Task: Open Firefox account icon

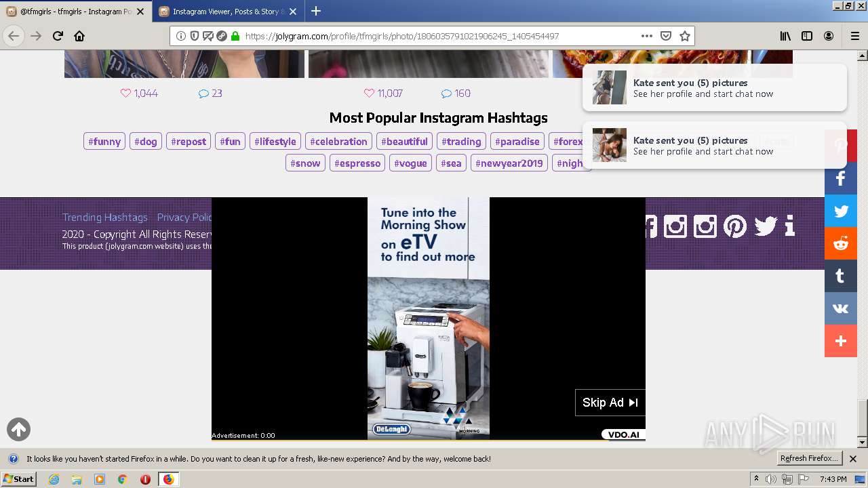Action: pos(829,36)
